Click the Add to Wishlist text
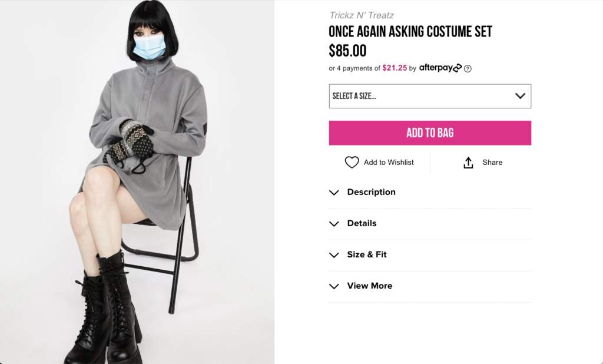 pos(389,163)
